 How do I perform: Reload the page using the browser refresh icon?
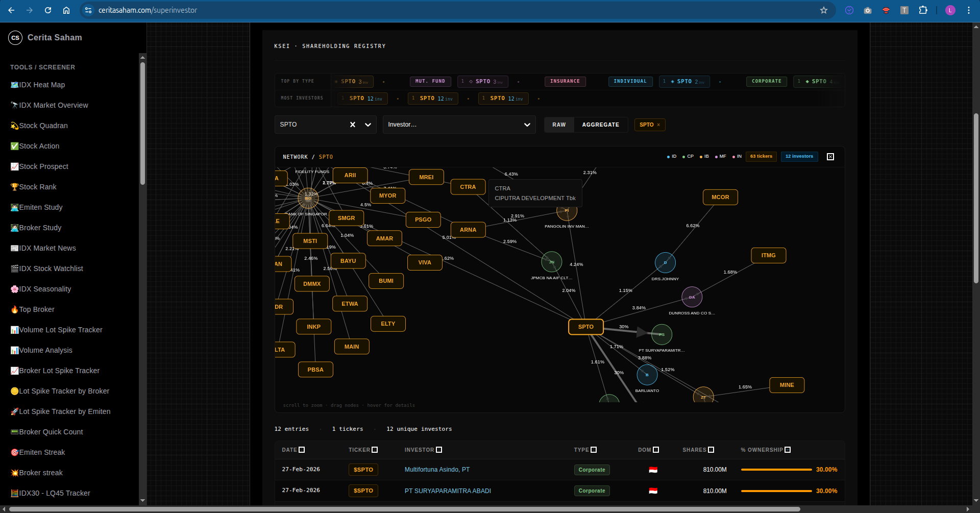48,10
